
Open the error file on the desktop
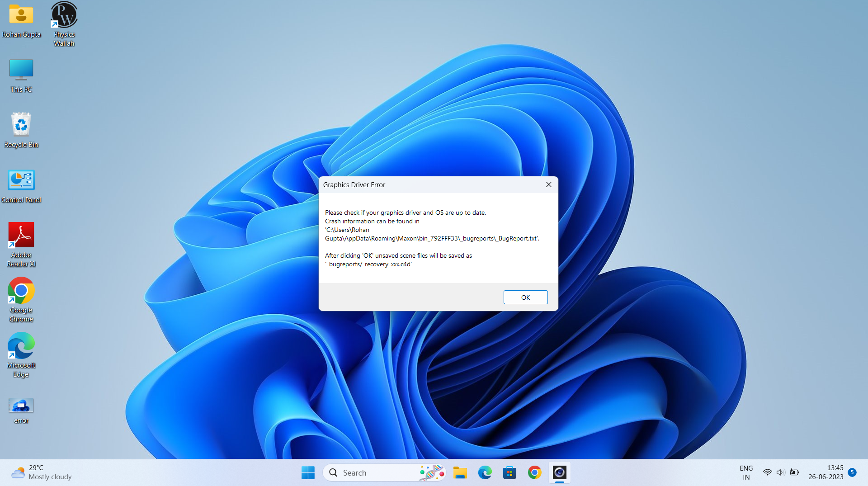pos(21,406)
